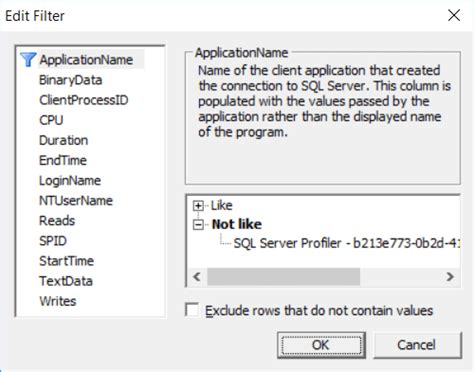Screen dimensions: 474x372
Task: Select LoginName column
Action: click(70, 180)
